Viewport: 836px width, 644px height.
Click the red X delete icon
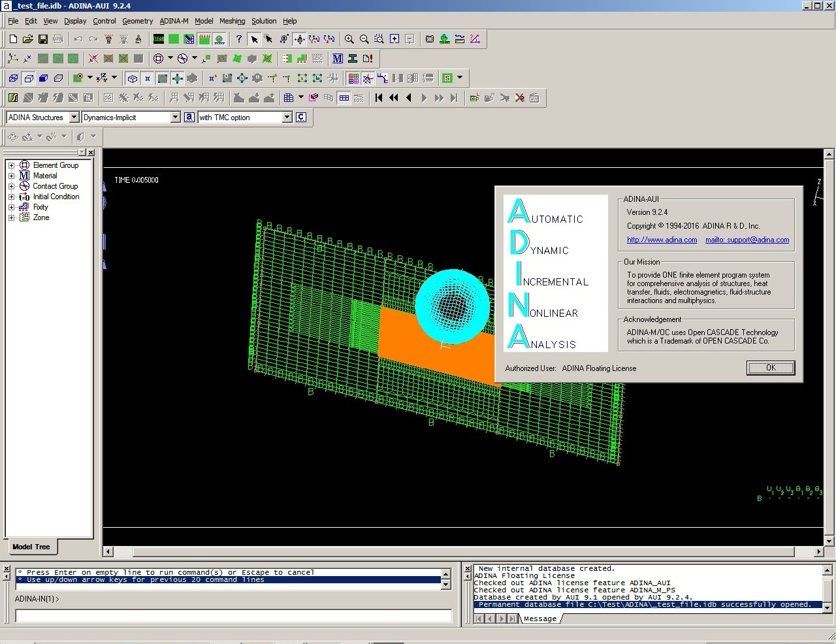pyautogui.click(x=520, y=98)
